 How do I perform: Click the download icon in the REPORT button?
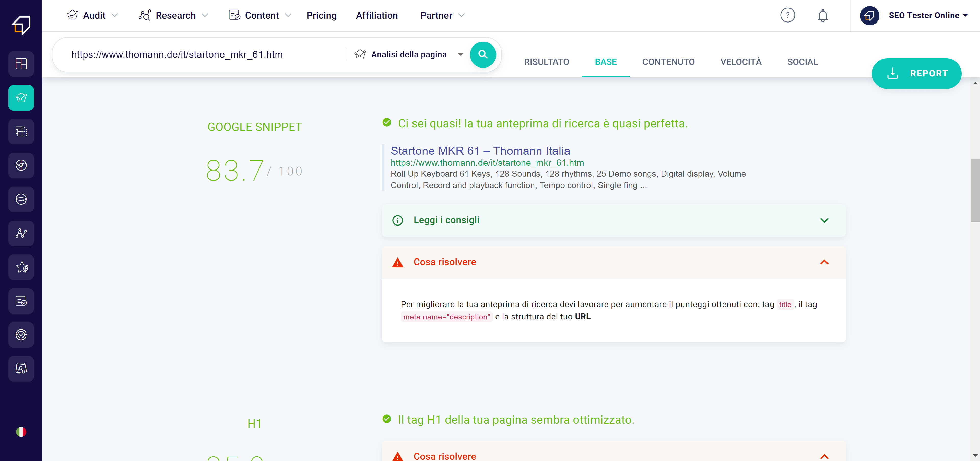coord(892,73)
